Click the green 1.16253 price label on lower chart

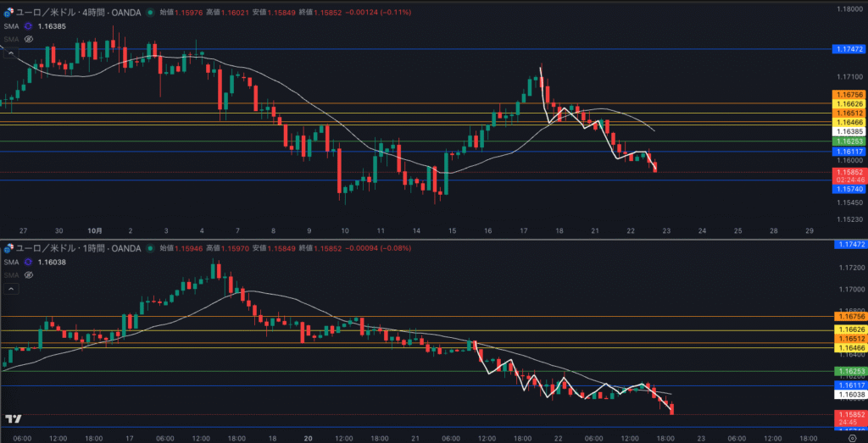coord(849,372)
